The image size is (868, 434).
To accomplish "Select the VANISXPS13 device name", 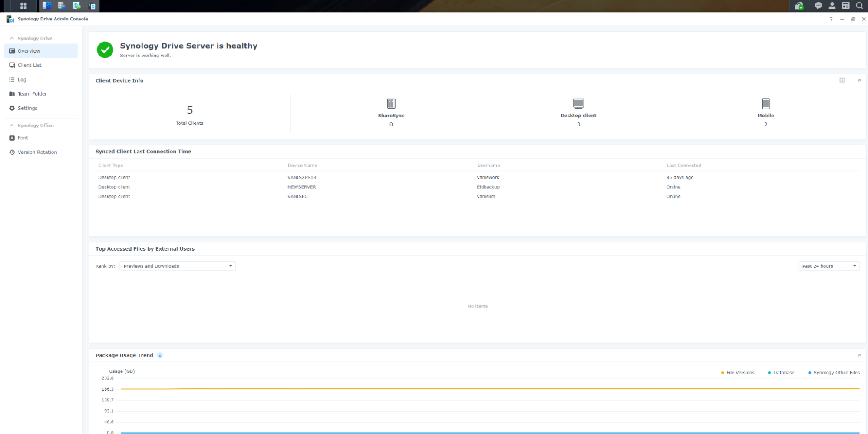I will [302, 177].
